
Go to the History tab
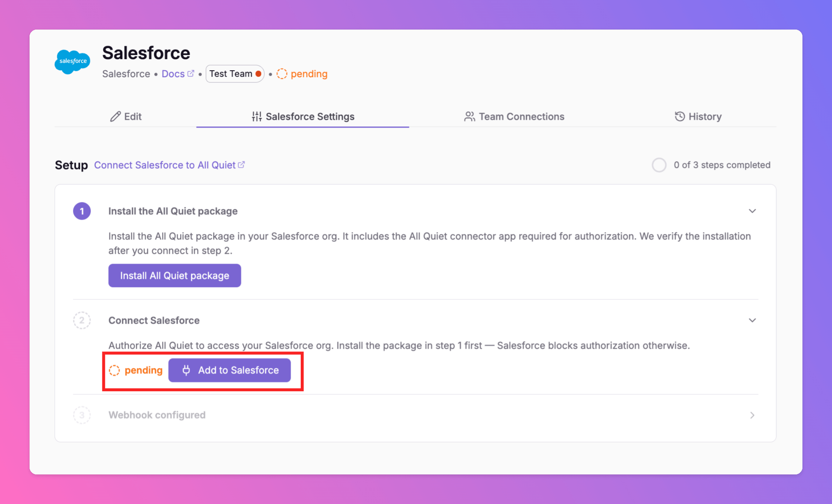pos(698,116)
